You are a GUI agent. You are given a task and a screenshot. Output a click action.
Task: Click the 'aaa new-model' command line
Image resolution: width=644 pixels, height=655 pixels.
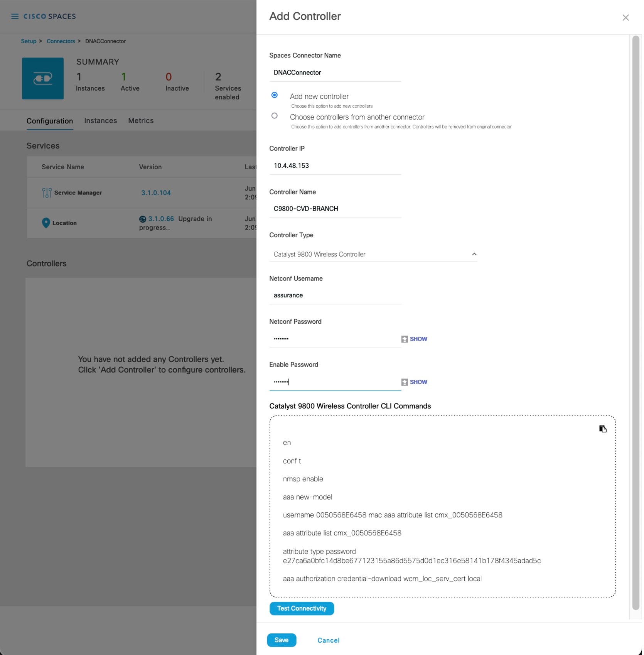(x=307, y=497)
